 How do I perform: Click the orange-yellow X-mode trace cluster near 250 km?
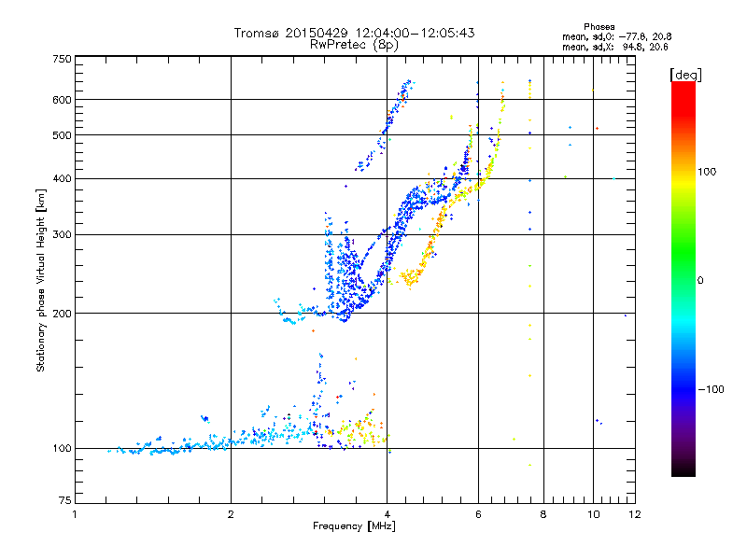pos(410,276)
